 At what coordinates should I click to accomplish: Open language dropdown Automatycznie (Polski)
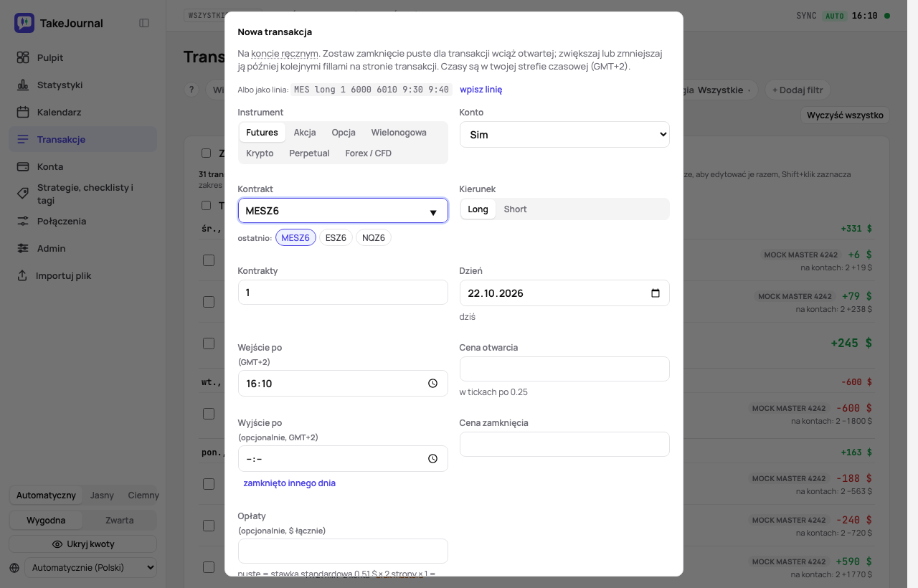(91, 567)
